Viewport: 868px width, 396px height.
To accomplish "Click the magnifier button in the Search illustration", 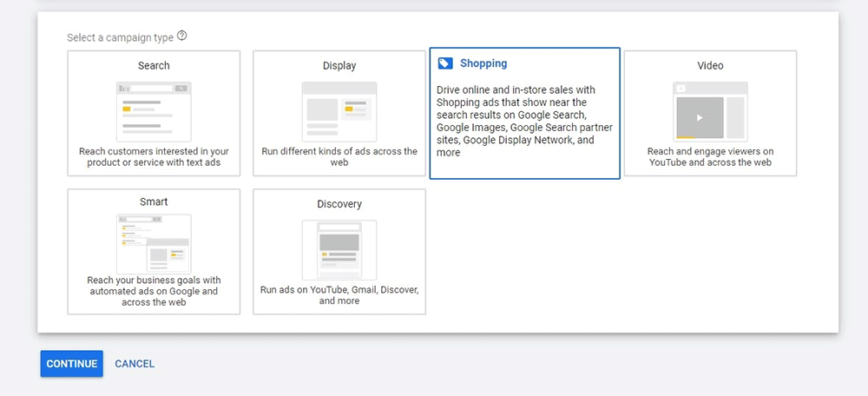I will point(181,89).
